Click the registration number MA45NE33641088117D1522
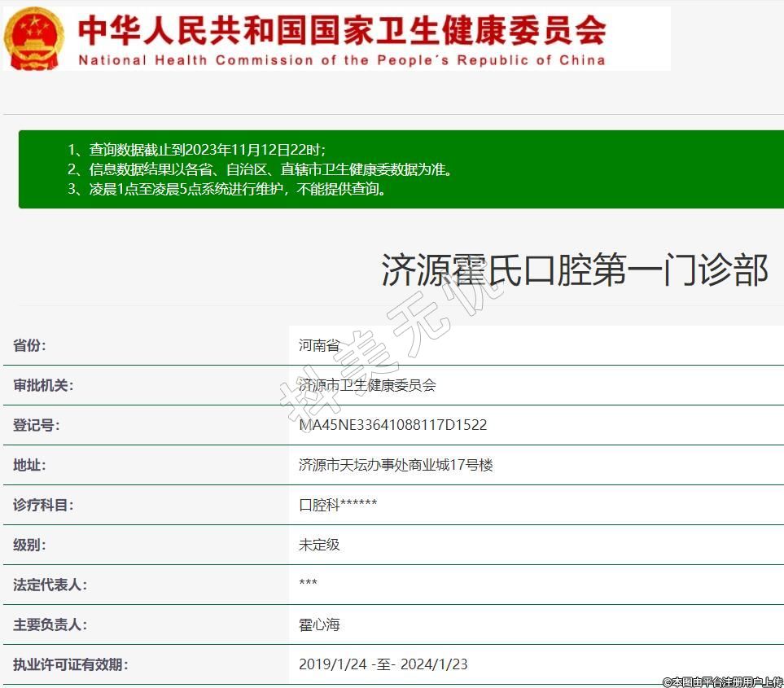This screenshot has height=688, width=784. click(x=392, y=425)
